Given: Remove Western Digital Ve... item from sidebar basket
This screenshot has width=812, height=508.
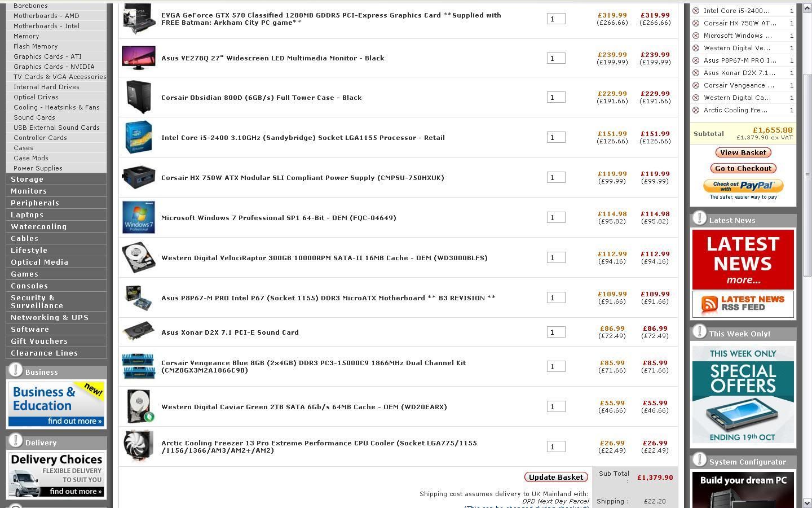Looking at the screenshot, I should [x=696, y=48].
